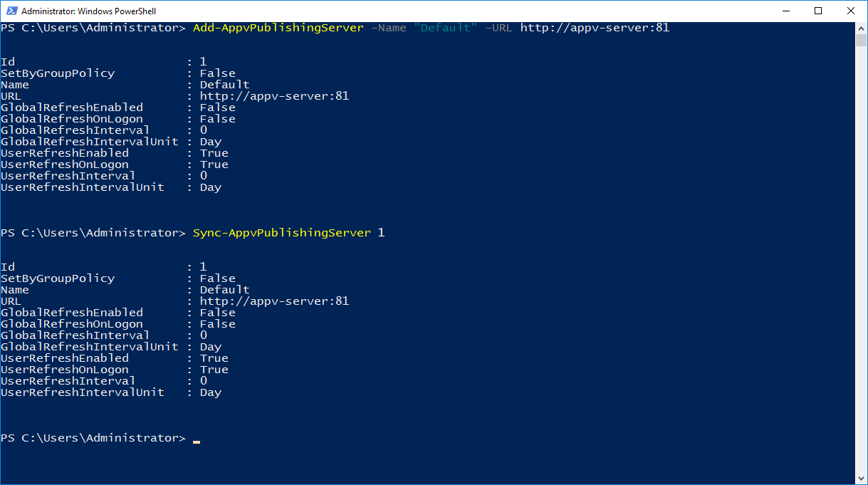Maximize the PowerShell window
Image resolution: width=868 pixels, height=485 pixels.
818,11
